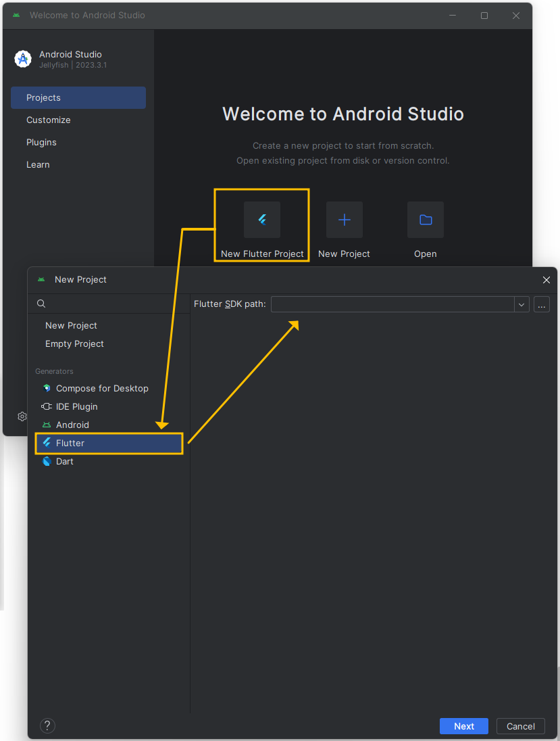Click the help question mark button
The height and width of the screenshot is (741, 560).
(47, 726)
